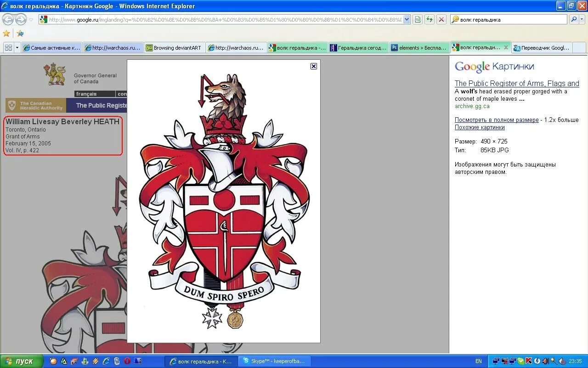Viewport: 588px width, 368px height.
Task: Click the compatibility view icon
Action: pos(418,19)
